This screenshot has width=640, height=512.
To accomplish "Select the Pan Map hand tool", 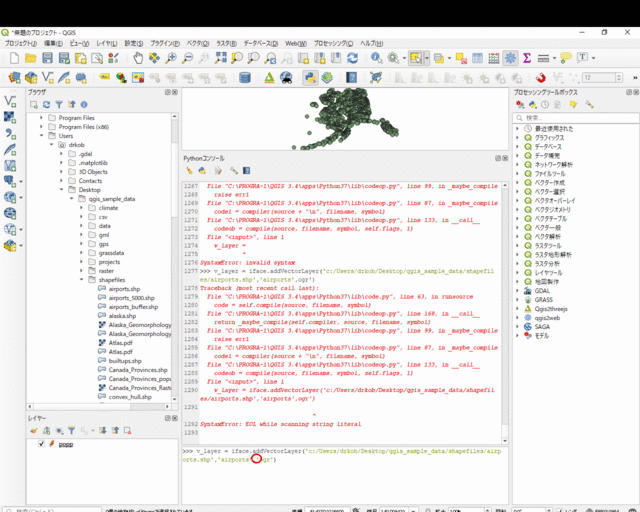I will [x=138, y=58].
